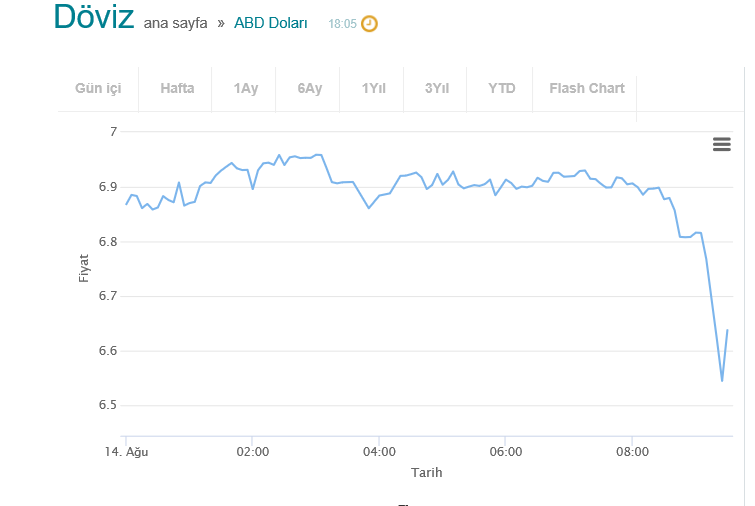
Task: Select the 1Yıl range tab
Action: (x=374, y=88)
